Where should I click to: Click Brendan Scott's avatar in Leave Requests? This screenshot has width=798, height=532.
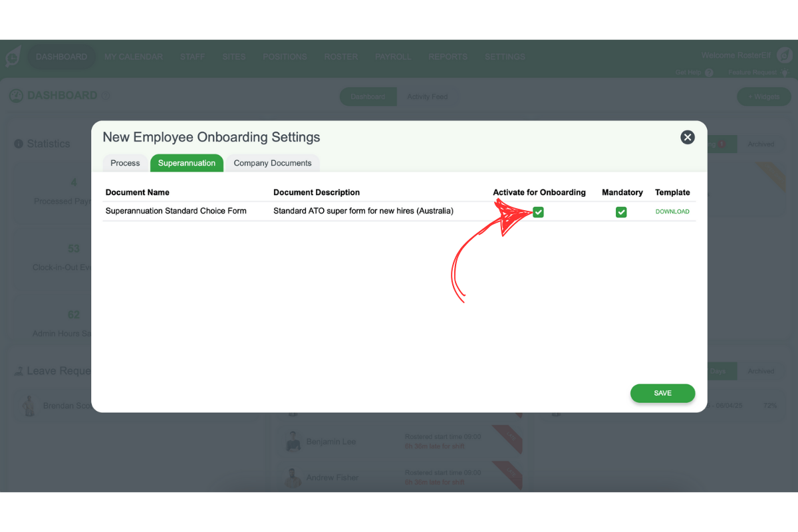(29, 406)
